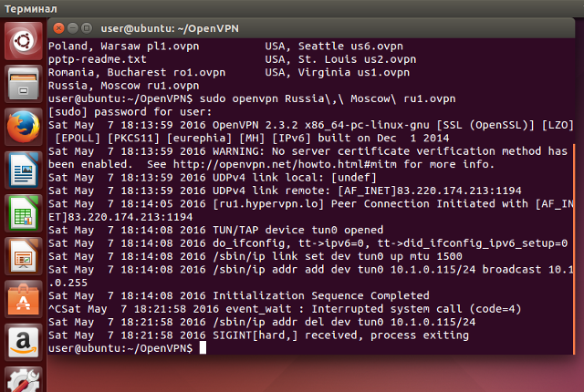Open LibreOffice Writer from the launcher
The height and width of the screenshot is (392, 584).
pos(24,170)
